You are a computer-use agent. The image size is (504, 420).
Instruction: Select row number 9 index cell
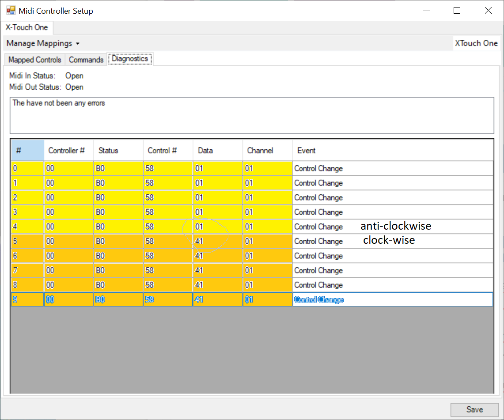(x=28, y=299)
